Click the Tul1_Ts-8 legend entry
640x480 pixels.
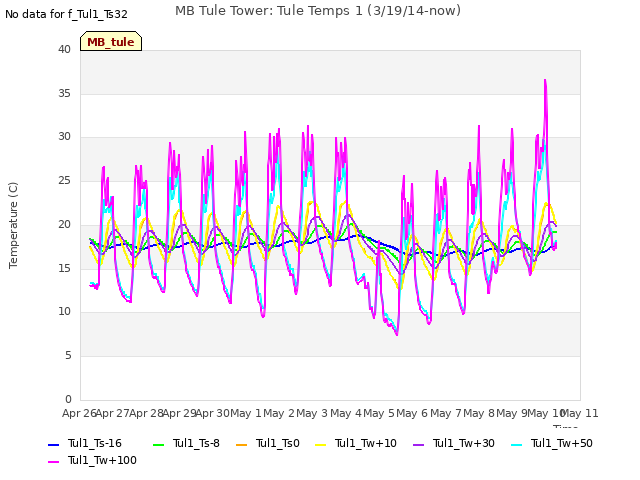coord(186,443)
